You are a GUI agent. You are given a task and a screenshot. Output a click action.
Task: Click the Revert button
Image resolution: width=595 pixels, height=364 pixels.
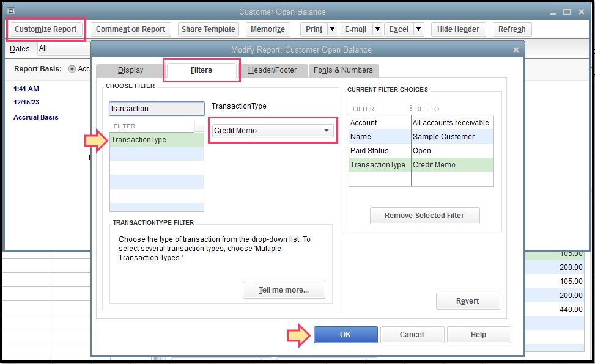tap(468, 301)
